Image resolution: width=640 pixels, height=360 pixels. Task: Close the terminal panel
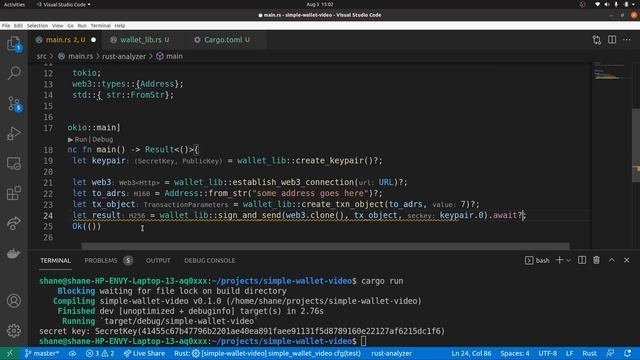[x=627, y=260]
